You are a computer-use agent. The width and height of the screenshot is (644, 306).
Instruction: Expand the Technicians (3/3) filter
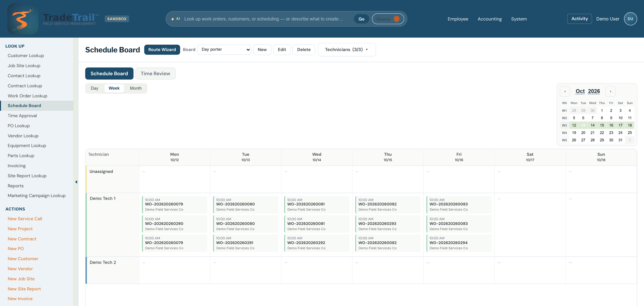coord(347,50)
